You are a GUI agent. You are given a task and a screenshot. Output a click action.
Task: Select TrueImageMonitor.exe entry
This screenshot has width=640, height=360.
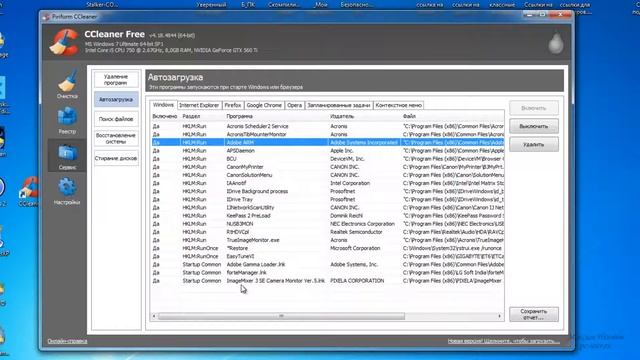[327, 240]
